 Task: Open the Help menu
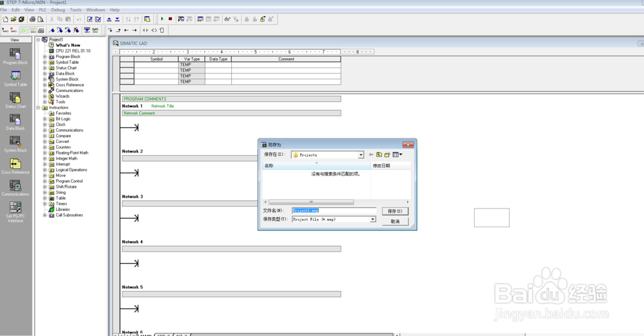115,10
